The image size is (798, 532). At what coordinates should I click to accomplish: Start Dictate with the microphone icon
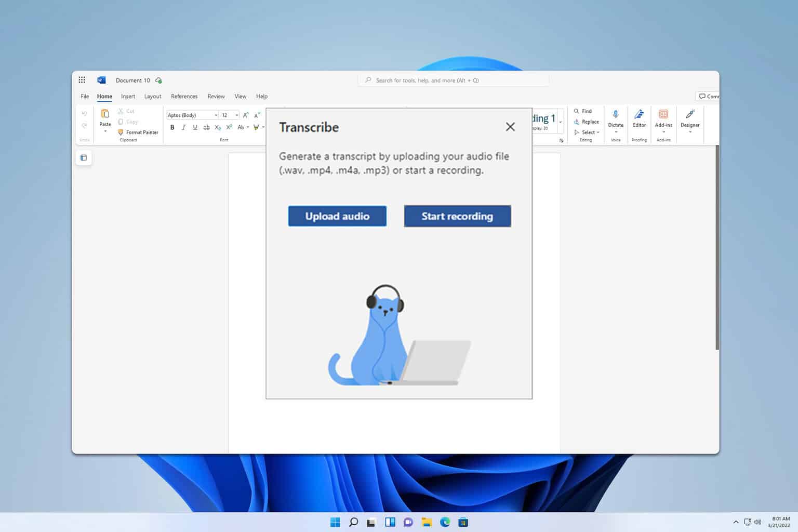[616, 114]
